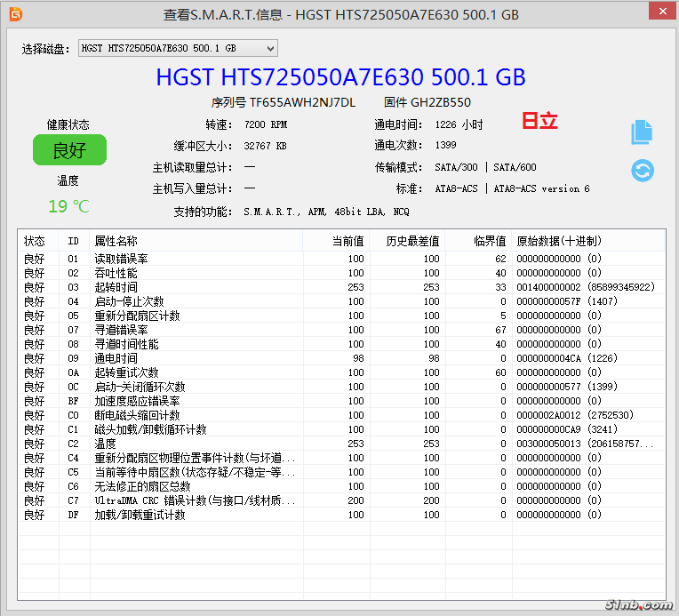This screenshot has height=616, width=679.
Task: Click the 19 °C temperature reading
Action: 68,206
